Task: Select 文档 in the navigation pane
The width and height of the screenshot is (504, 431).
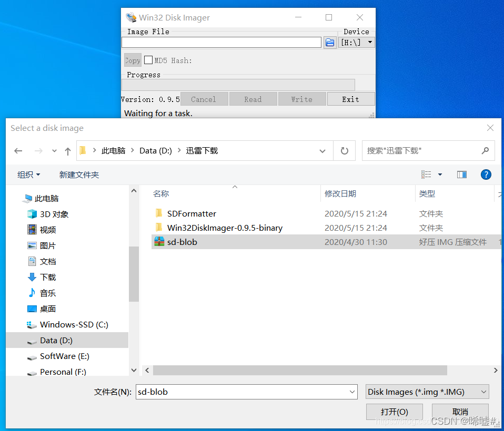Action: click(x=47, y=261)
